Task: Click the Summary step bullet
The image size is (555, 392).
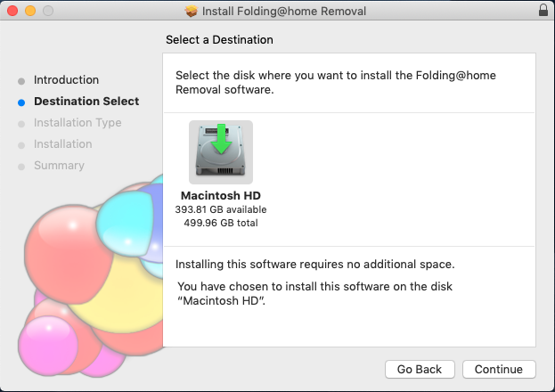Action: 21,167
